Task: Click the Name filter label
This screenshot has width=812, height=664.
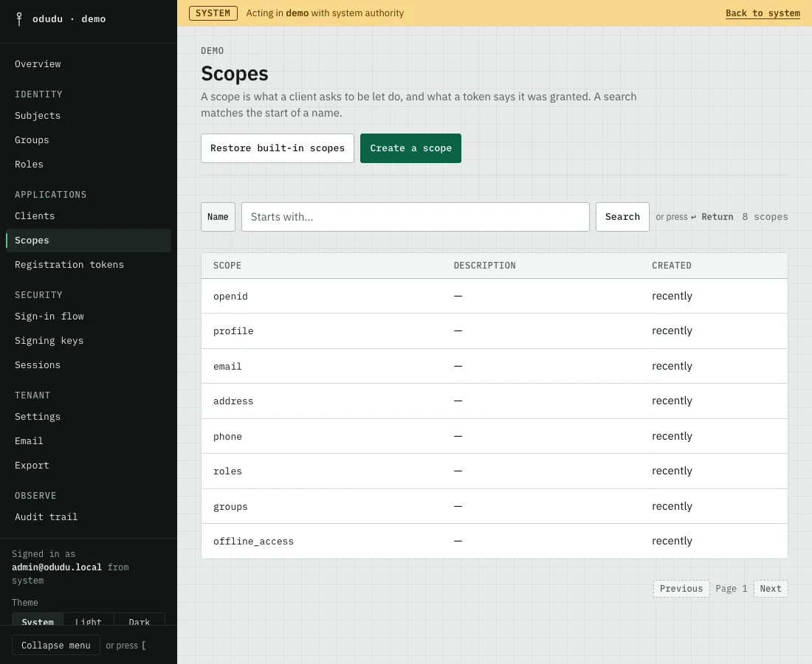Action: pyautogui.click(x=218, y=217)
